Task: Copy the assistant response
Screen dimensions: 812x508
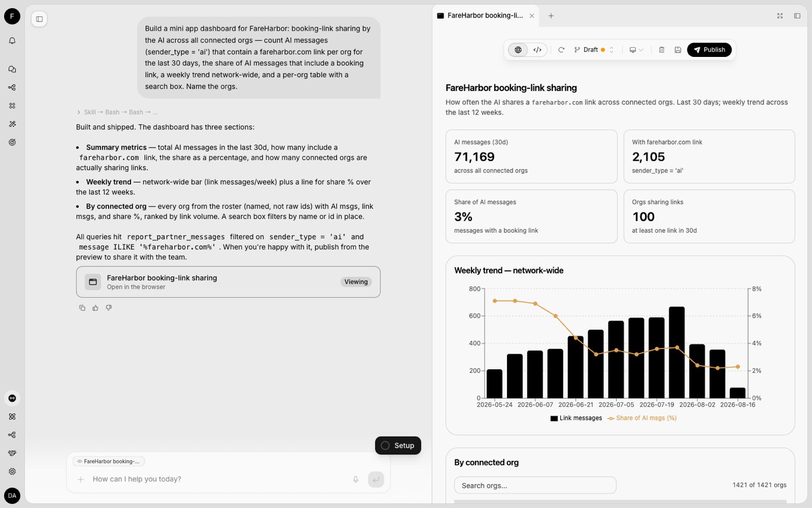Action: pyautogui.click(x=82, y=308)
